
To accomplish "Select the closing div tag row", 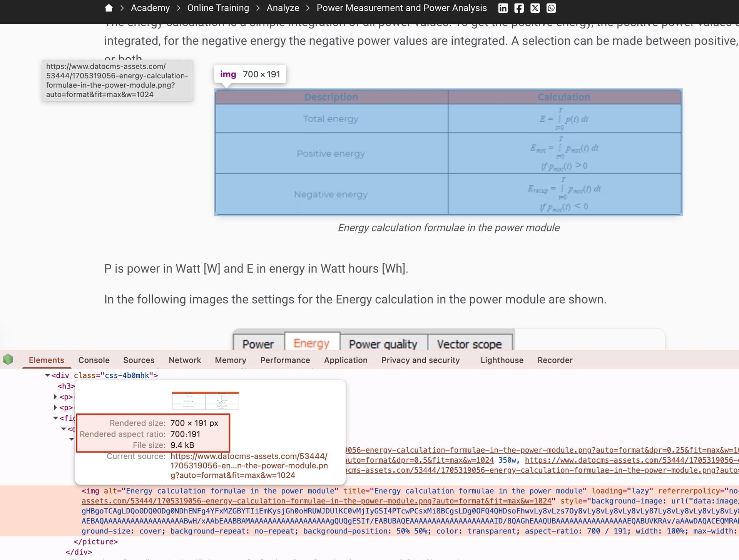I will click(x=79, y=552).
